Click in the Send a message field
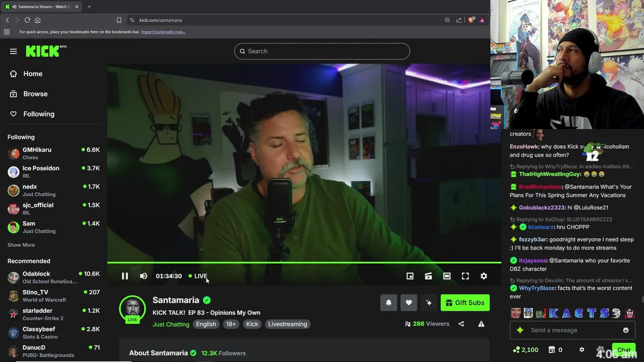Screen dimensions: 644x362 [x=574, y=330]
